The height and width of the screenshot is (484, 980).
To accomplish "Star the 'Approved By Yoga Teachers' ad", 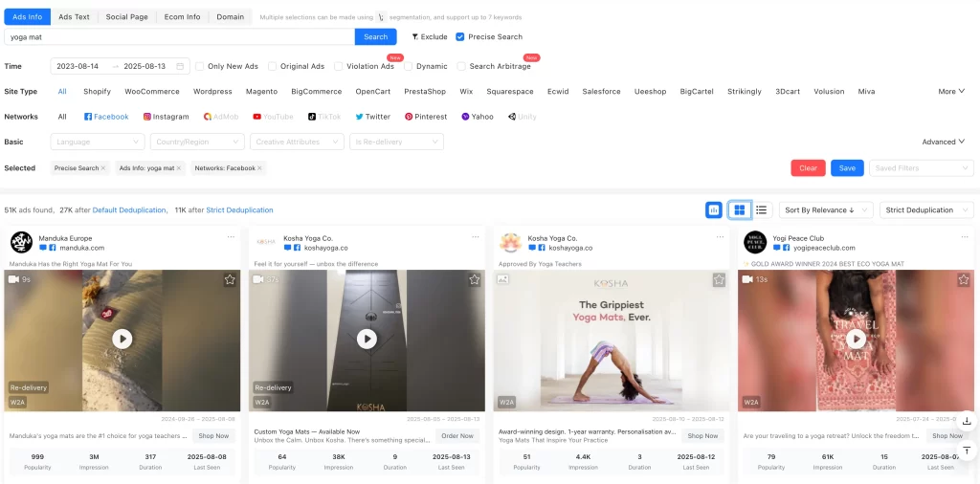I will coord(720,280).
